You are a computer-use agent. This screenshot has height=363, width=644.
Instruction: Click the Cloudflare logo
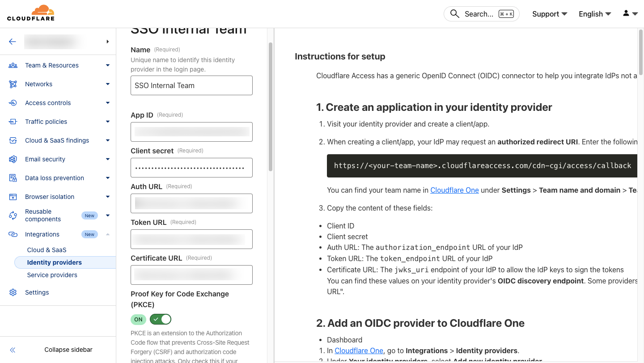tap(31, 13)
